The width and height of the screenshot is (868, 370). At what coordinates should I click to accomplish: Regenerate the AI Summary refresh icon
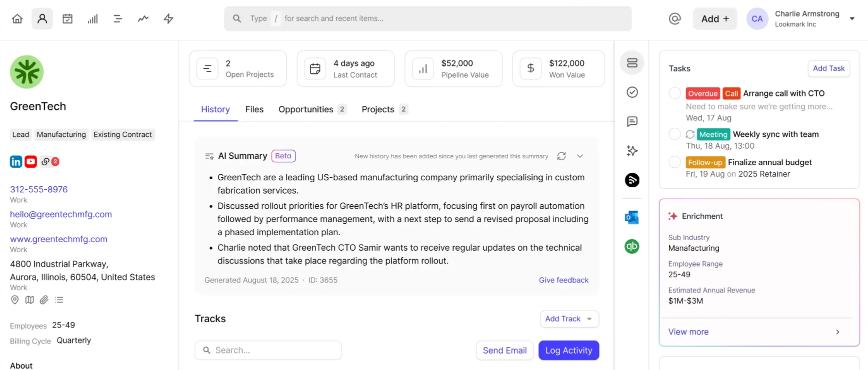[561, 156]
